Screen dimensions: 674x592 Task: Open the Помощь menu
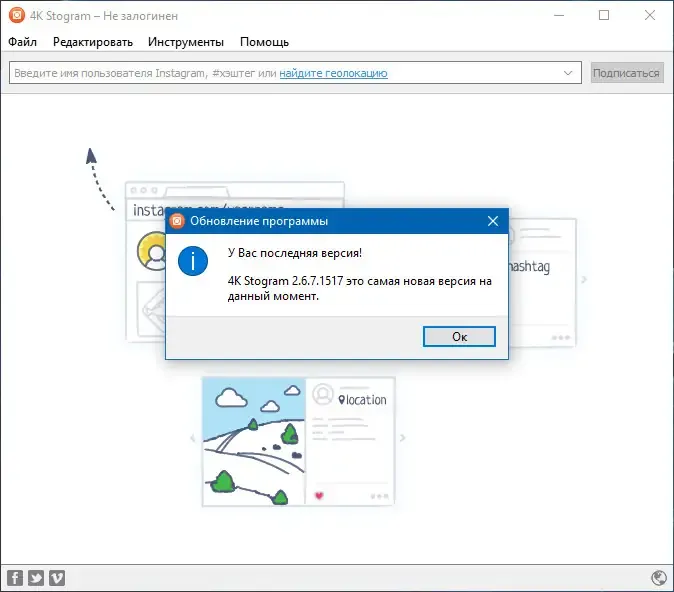pyautogui.click(x=264, y=42)
